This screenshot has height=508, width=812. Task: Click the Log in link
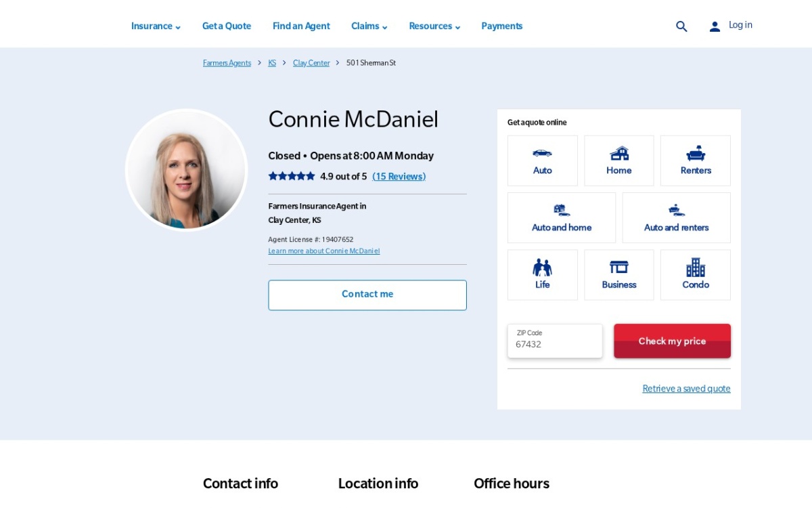(740, 25)
